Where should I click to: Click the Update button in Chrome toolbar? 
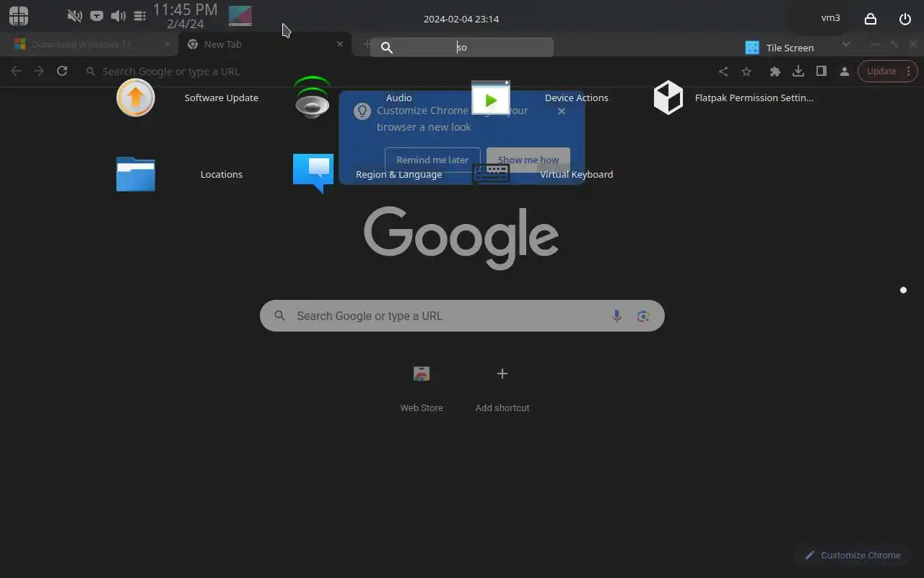[881, 71]
